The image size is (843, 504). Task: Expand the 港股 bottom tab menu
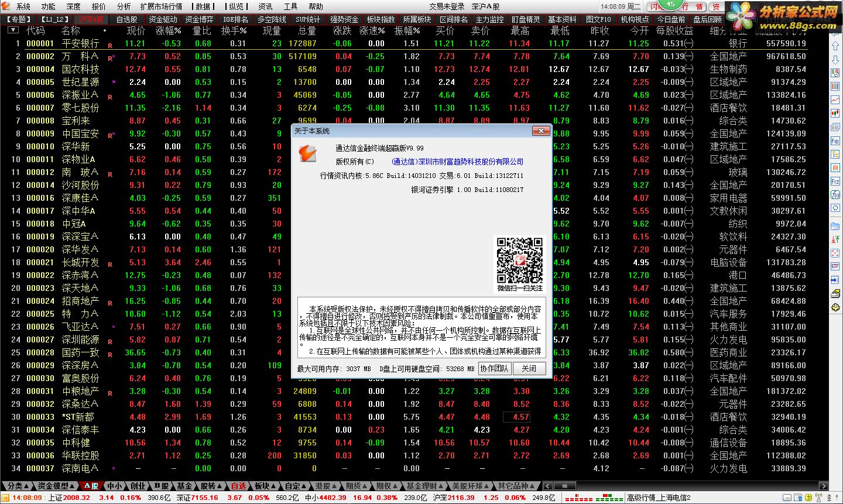pyautogui.click(x=326, y=486)
